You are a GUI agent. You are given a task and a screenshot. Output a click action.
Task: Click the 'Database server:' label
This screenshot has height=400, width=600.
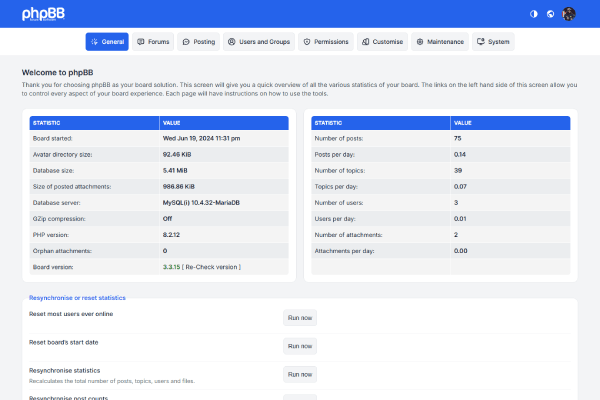(x=57, y=202)
